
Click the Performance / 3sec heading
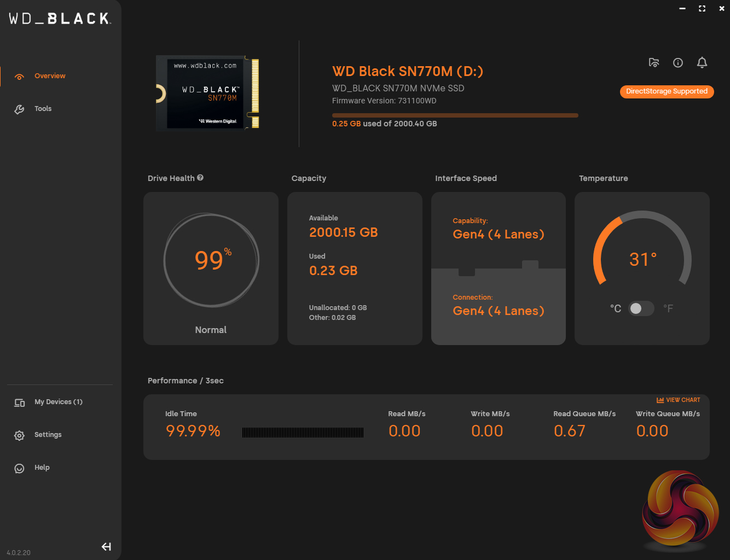pyautogui.click(x=186, y=381)
